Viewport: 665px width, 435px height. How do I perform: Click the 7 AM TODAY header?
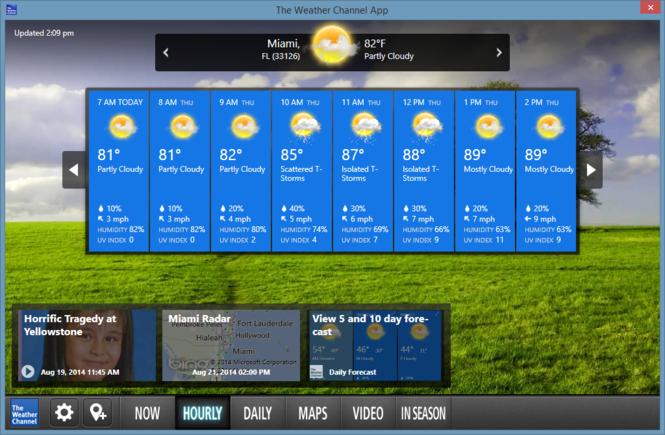pyautogui.click(x=120, y=102)
